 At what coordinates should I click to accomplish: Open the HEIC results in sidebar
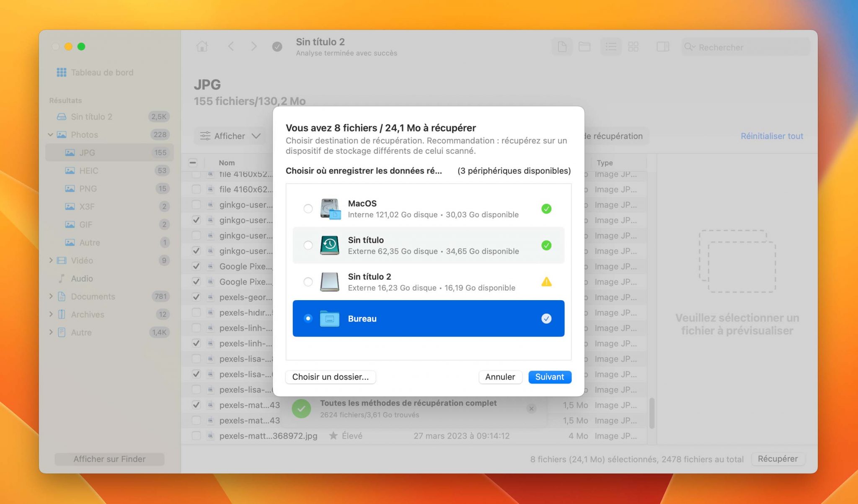click(88, 171)
